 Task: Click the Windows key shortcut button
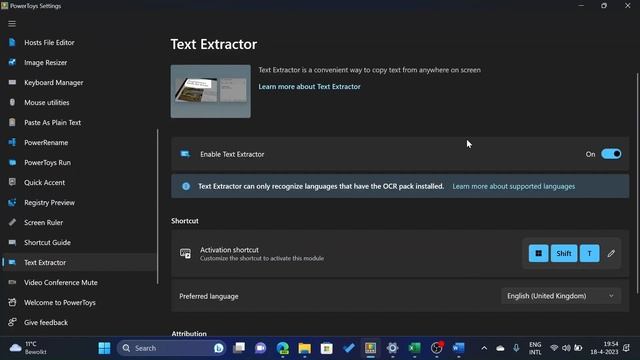(x=538, y=253)
